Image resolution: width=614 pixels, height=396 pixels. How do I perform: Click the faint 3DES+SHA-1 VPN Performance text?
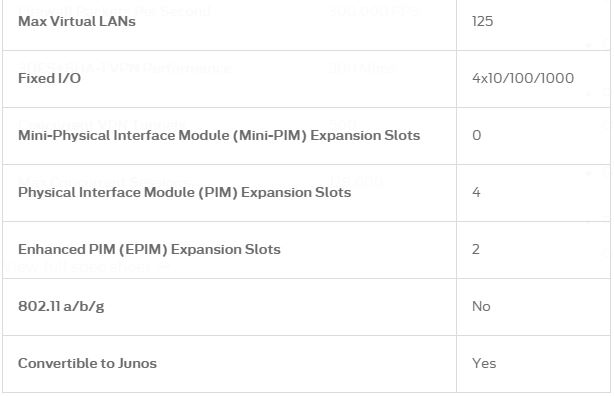click(125, 68)
